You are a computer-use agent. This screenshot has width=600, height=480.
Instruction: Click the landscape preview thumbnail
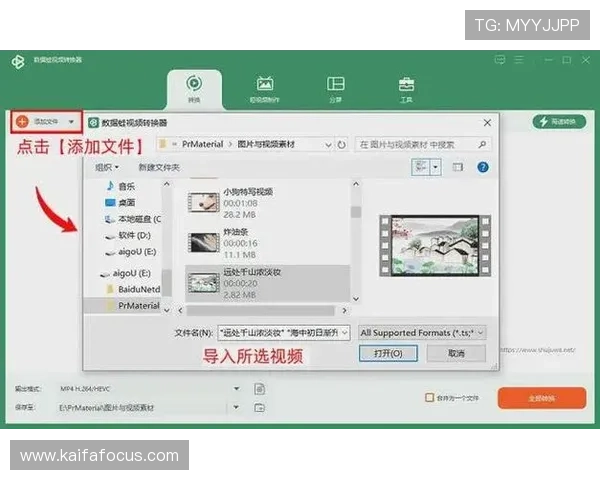435,245
